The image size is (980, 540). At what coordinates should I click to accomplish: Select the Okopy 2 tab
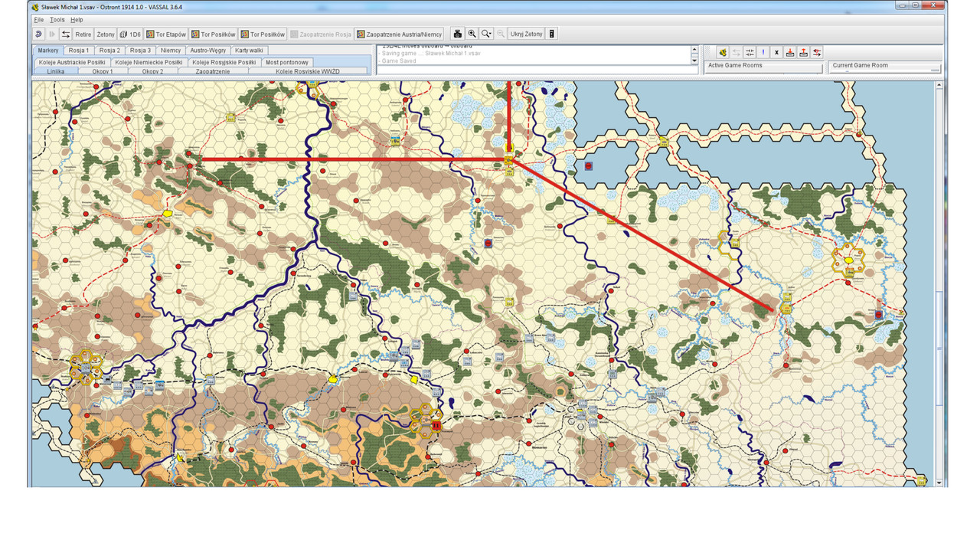(152, 71)
